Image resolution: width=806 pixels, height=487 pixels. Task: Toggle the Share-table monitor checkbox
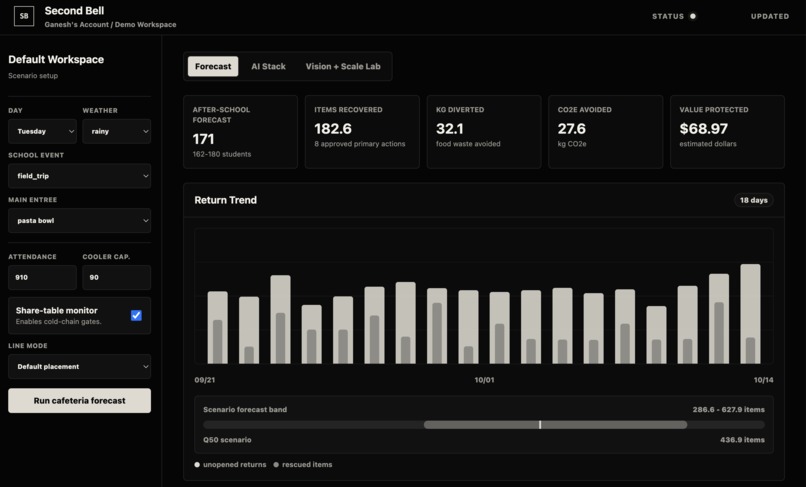[x=136, y=315]
